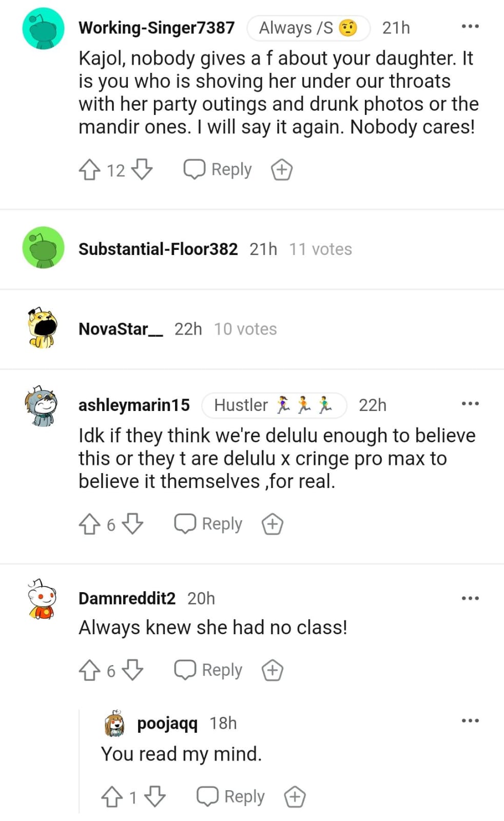Open overflow menu on ashleymarin15's comment

tap(470, 404)
